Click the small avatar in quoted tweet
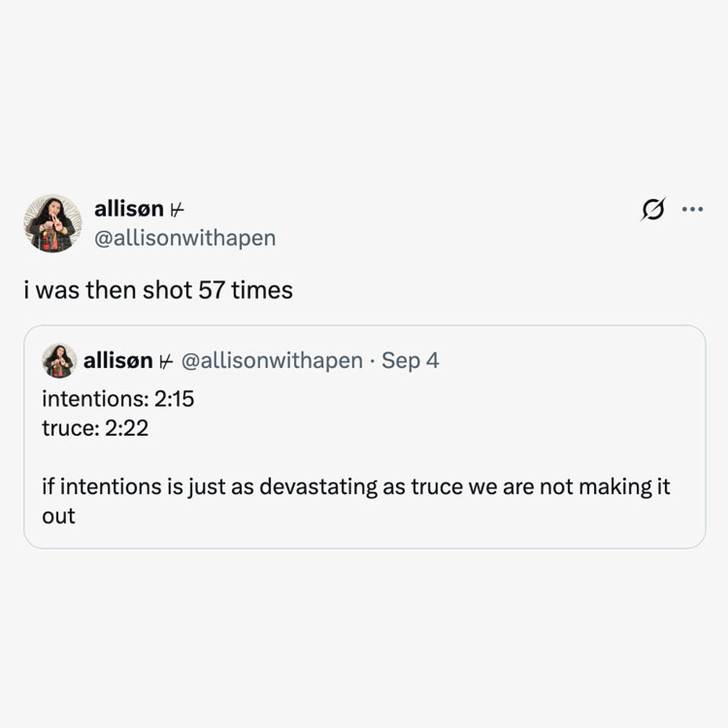 pos(59,361)
